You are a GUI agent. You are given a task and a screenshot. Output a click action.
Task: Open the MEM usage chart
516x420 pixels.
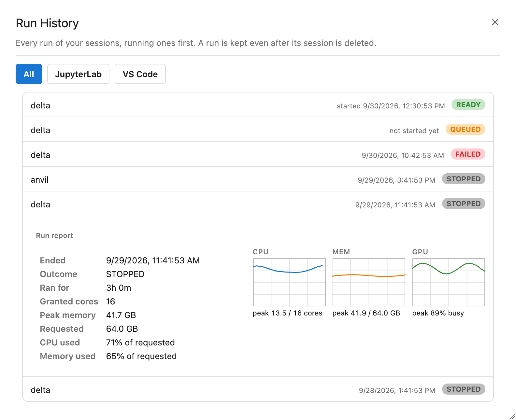coord(369,282)
